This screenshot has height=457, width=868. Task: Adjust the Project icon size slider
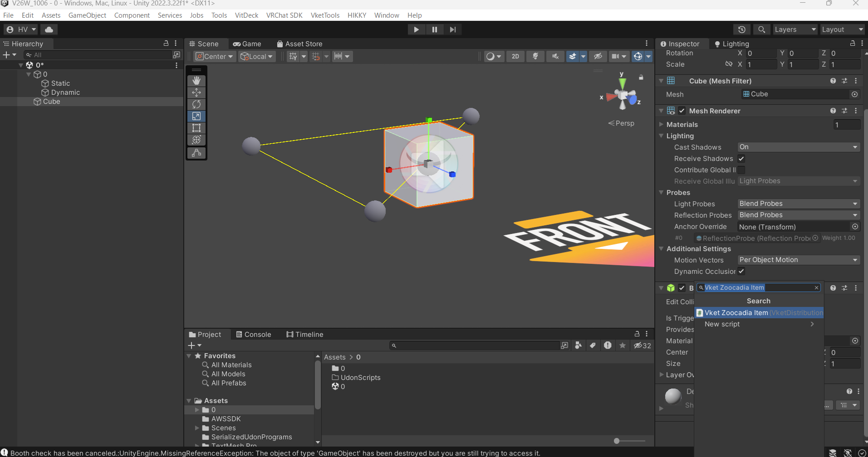[617, 441]
